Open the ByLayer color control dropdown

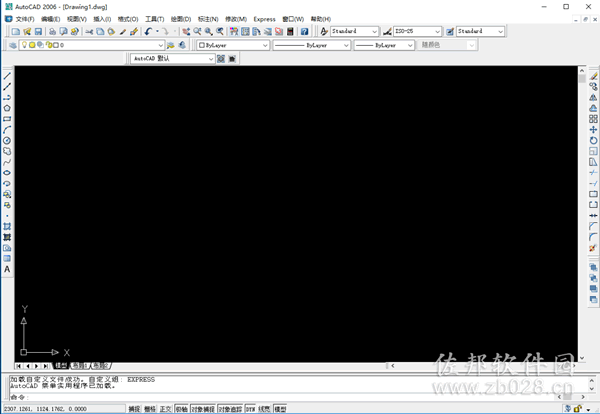[x=233, y=45]
